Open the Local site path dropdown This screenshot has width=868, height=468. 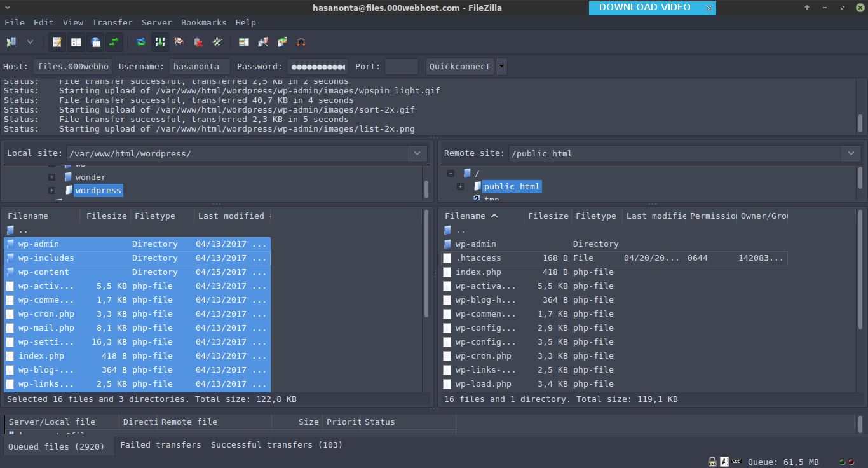coord(417,153)
